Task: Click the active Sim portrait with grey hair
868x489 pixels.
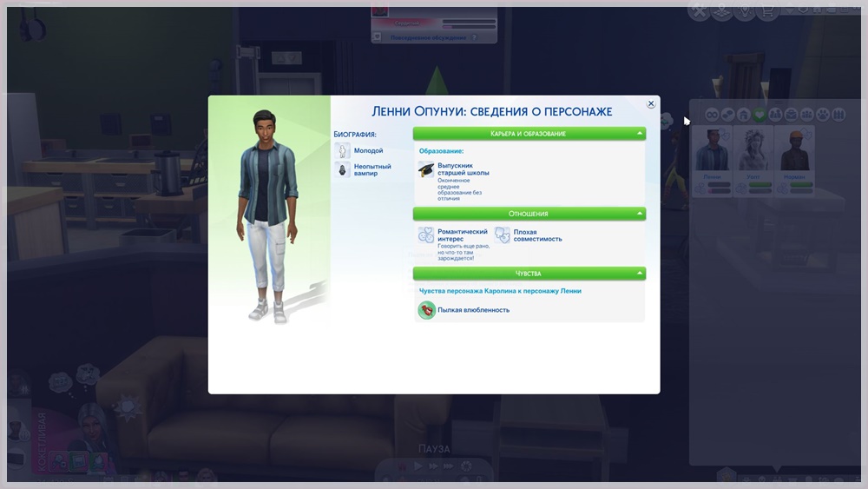Action: (92, 427)
